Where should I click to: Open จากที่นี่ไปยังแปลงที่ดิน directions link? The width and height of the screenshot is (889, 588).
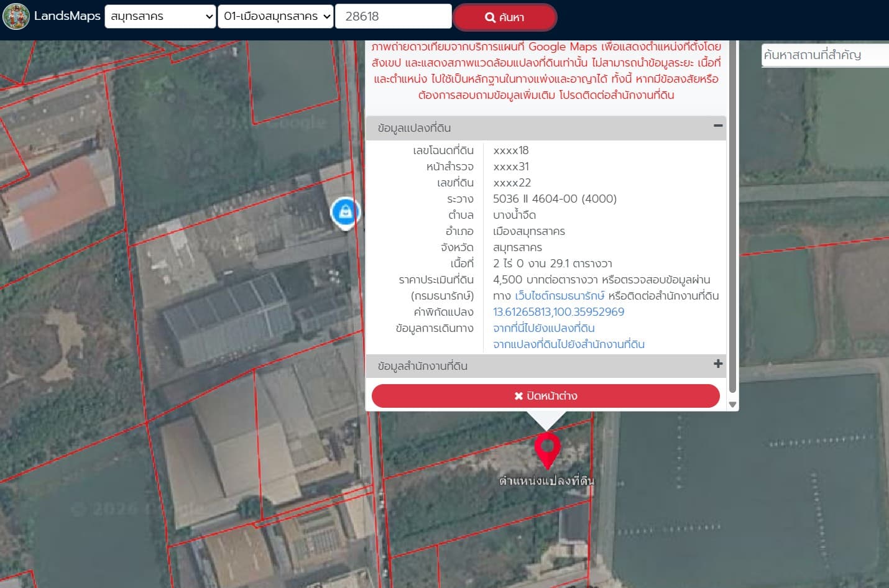[x=544, y=328]
